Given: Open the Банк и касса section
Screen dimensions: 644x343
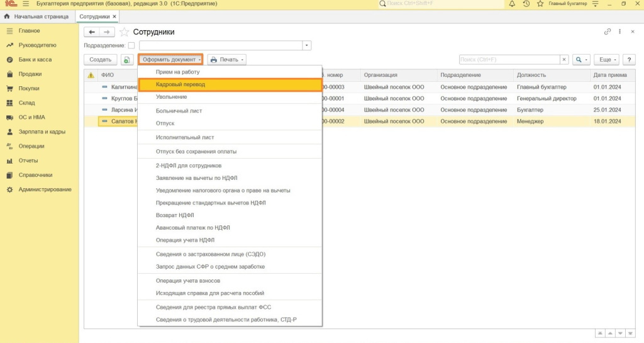Looking at the screenshot, I should tap(35, 60).
